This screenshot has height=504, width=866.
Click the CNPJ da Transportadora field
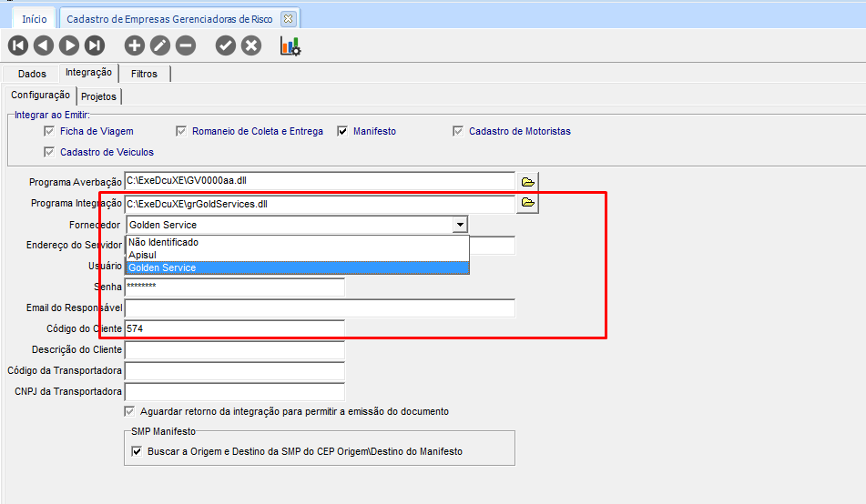[x=235, y=391]
